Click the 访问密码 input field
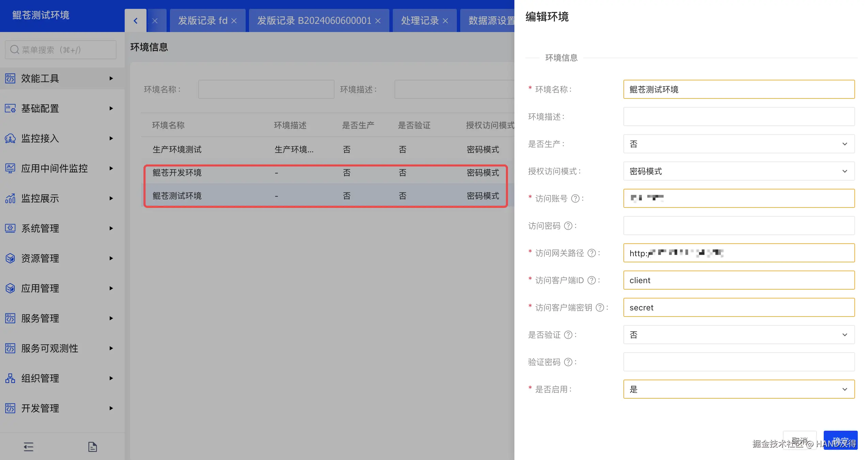This screenshot has width=868, height=460. coord(739,226)
